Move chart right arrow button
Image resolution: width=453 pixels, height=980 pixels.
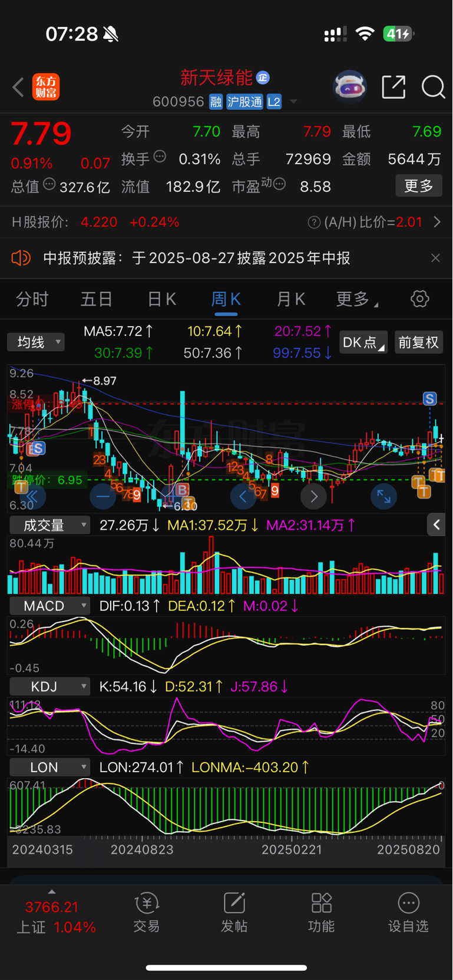pos(313,497)
